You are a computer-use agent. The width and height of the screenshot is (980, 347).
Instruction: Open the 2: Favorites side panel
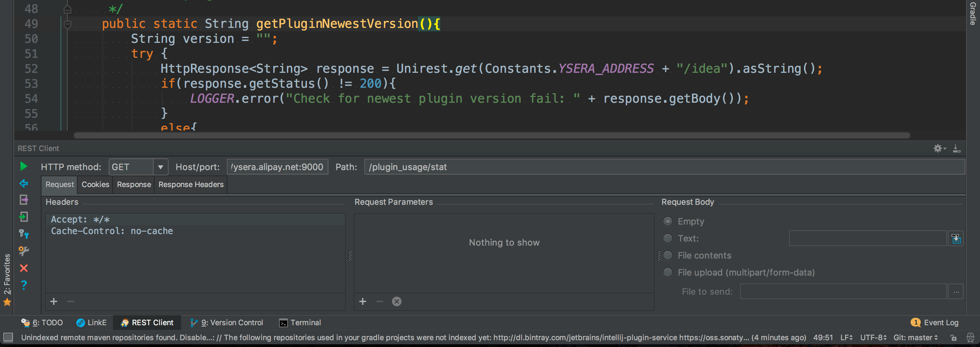7,280
